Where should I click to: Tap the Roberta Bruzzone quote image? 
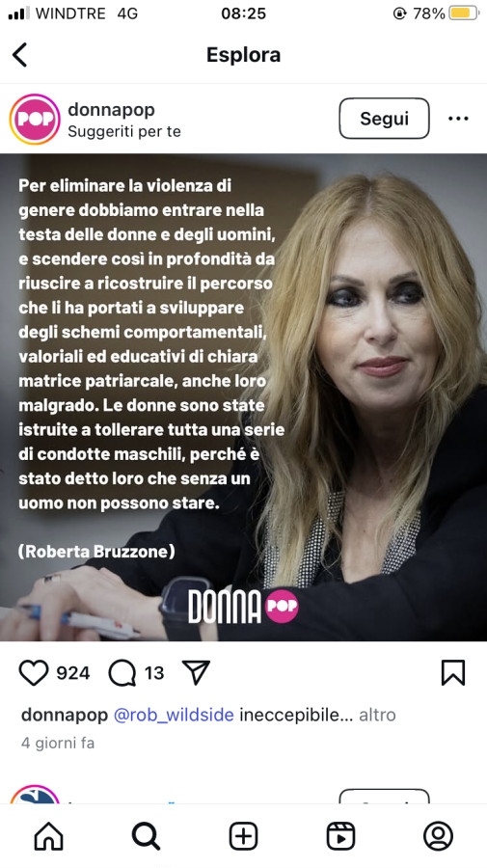243,397
